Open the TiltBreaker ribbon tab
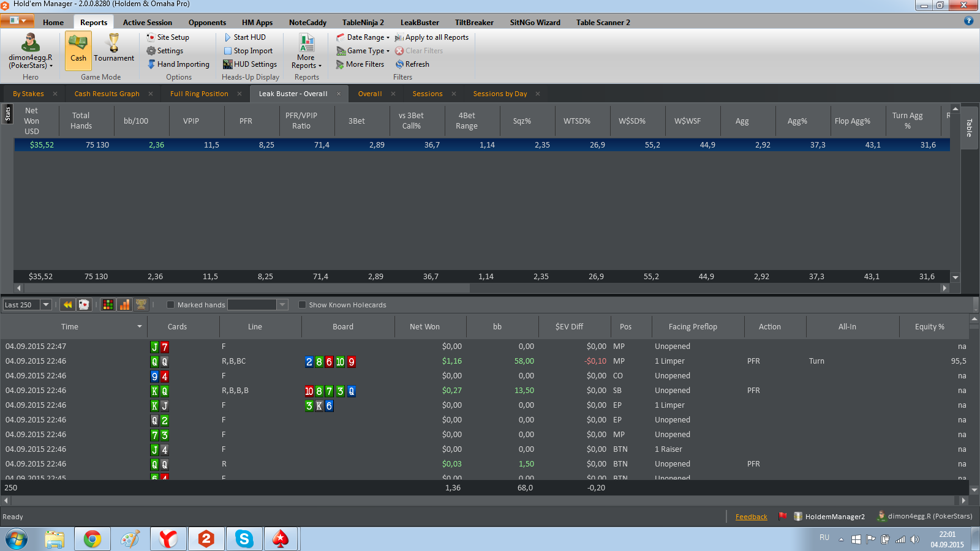 474,22
